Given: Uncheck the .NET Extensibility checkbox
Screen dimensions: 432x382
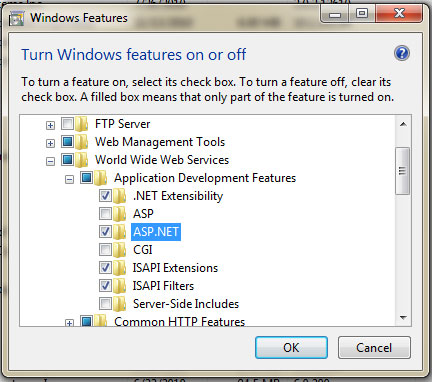Looking at the screenshot, I should [x=105, y=196].
